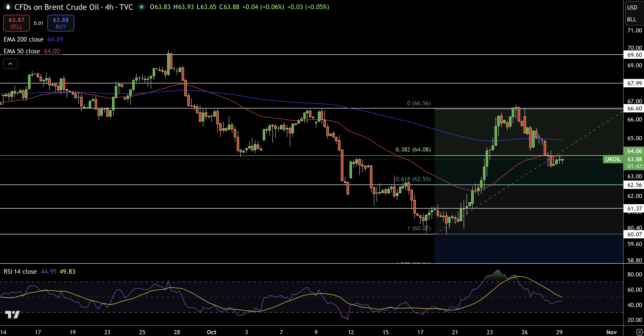Open the BLL unit selector
644x336 pixels.
[x=631, y=19]
